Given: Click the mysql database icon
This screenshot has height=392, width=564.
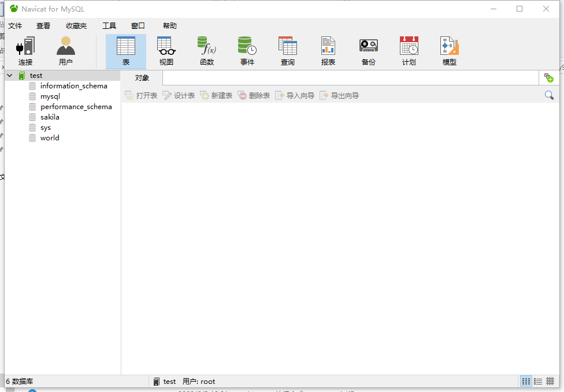Looking at the screenshot, I should tap(32, 96).
